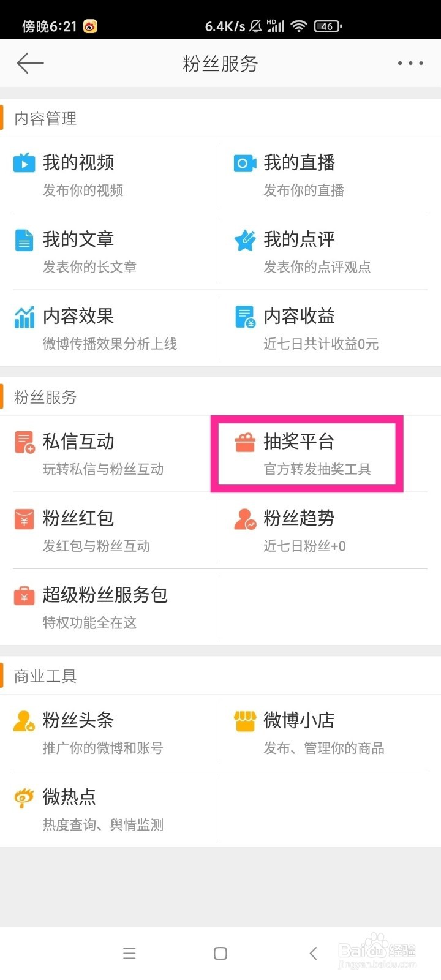Tap the 我的文章 document icon
Screen dimensions: 441x980
coord(24,240)
